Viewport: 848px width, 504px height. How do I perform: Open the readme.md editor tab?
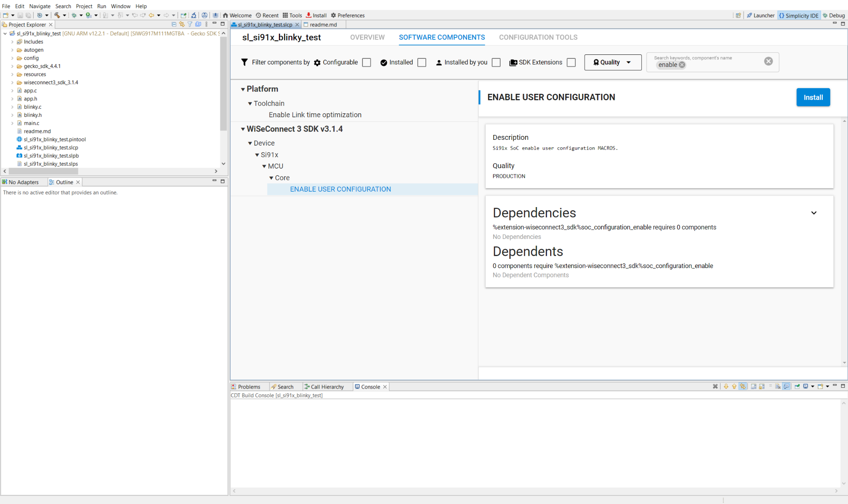[x=323, y=24]
